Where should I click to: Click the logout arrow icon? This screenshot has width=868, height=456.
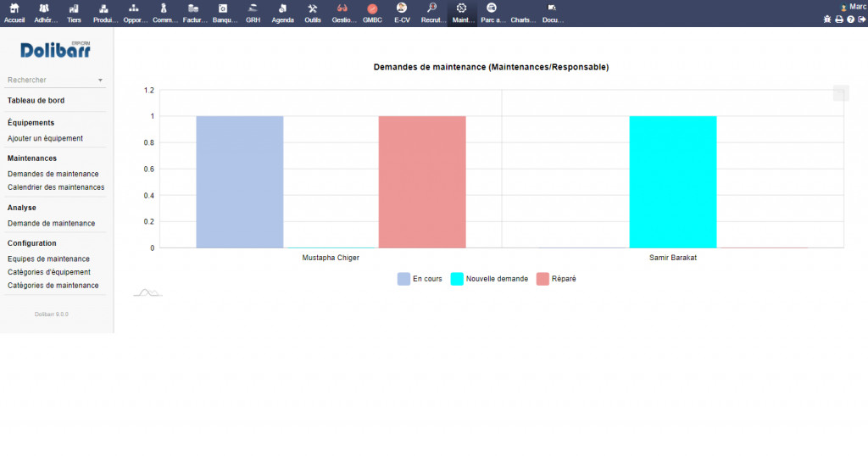(862, 19)
